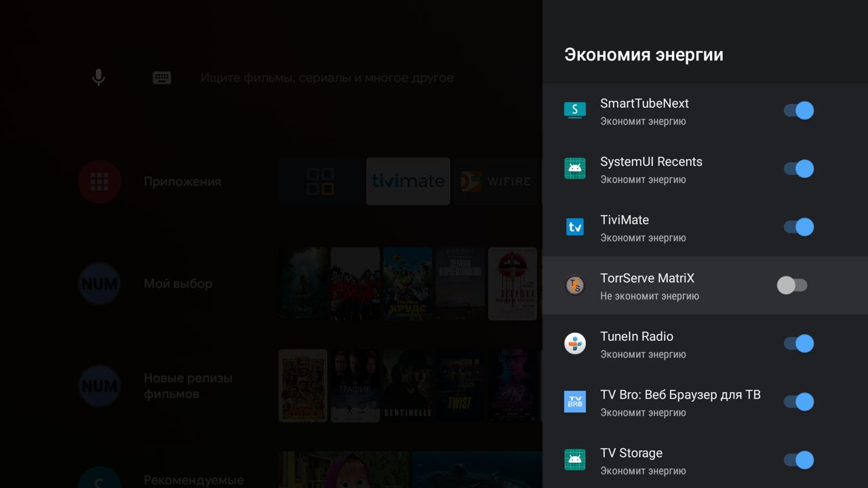868x488 pixels.
Task: Click the SmartTubeNext app name text
Action: (644, 103)
